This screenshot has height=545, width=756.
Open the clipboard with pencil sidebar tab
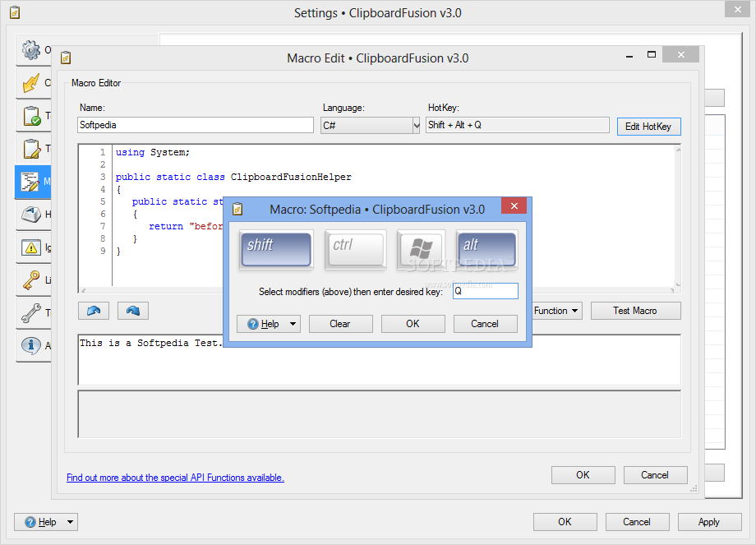click(33, 149)
